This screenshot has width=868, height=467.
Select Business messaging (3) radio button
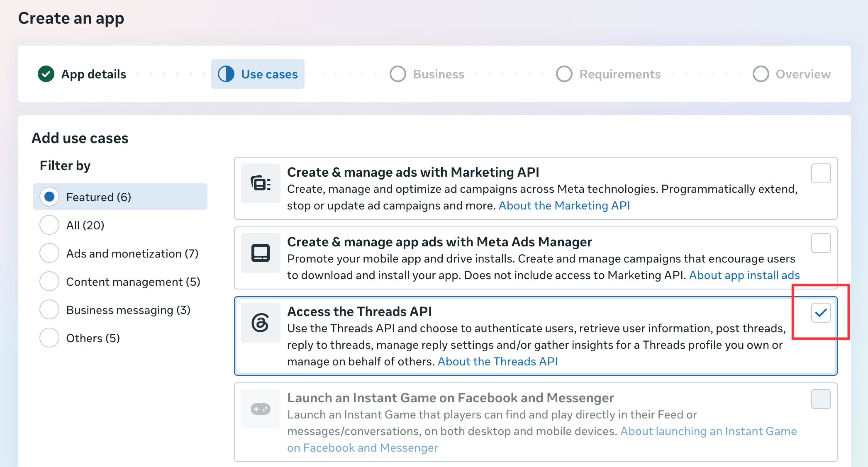click(49, 309)
